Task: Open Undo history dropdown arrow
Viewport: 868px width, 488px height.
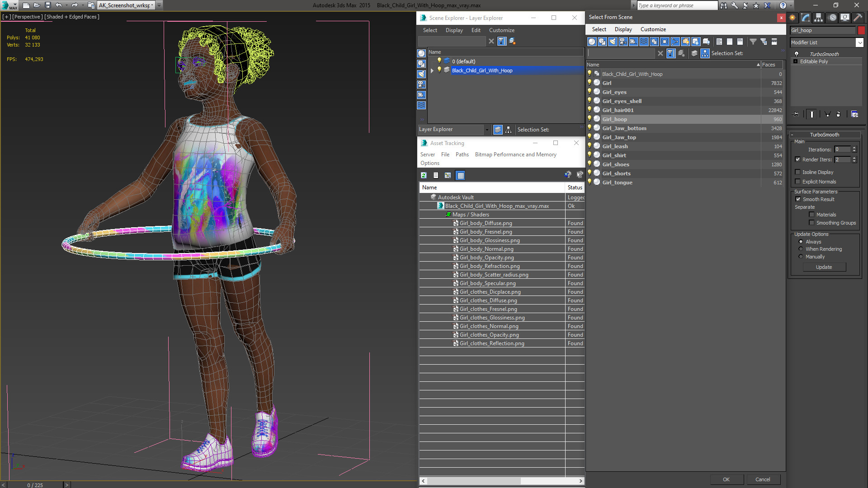Action: pos(66,5)
